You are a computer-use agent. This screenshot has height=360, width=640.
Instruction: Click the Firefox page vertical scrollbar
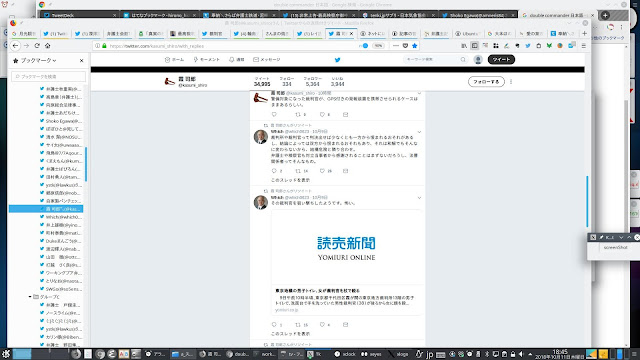pos(587,201)
